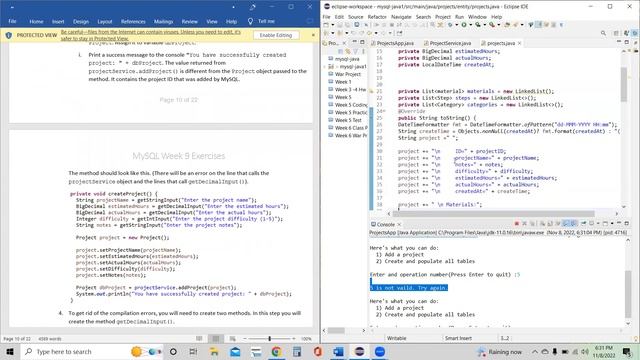Click Word zoom out minus button
Screen dimensions: 640x360
[x=244, y=339]
